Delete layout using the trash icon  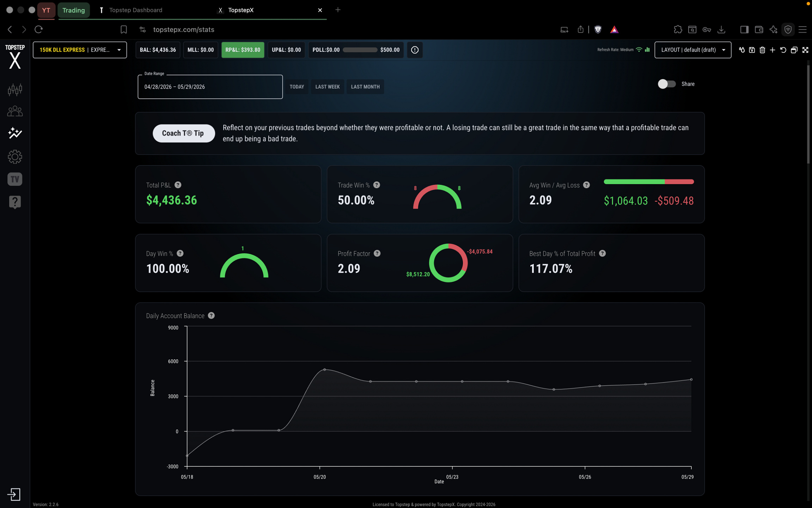pyautogui.click(x=762, y=50)
